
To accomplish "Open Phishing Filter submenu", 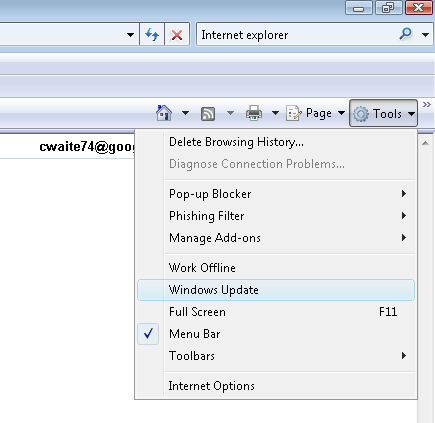I will 276,216.
